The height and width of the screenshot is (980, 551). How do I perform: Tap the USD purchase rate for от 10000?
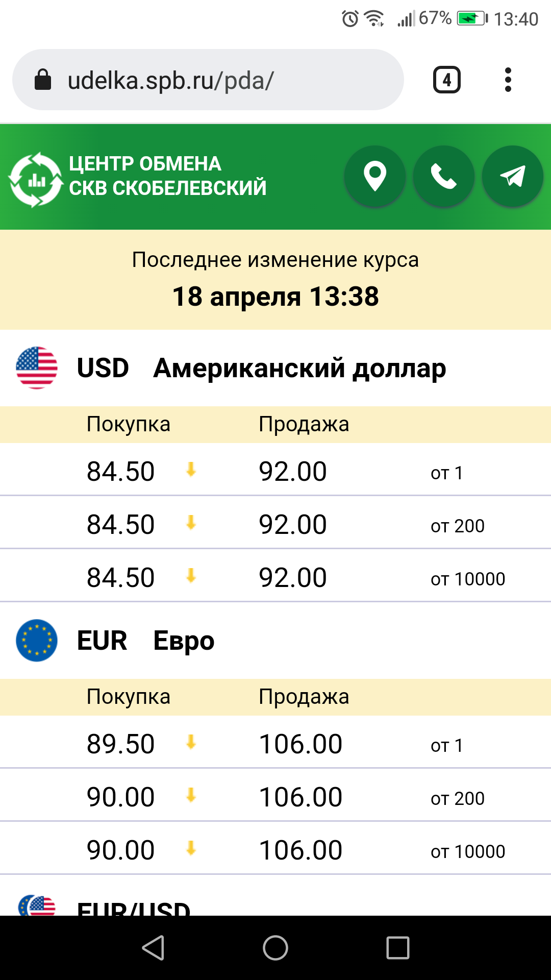121,578
